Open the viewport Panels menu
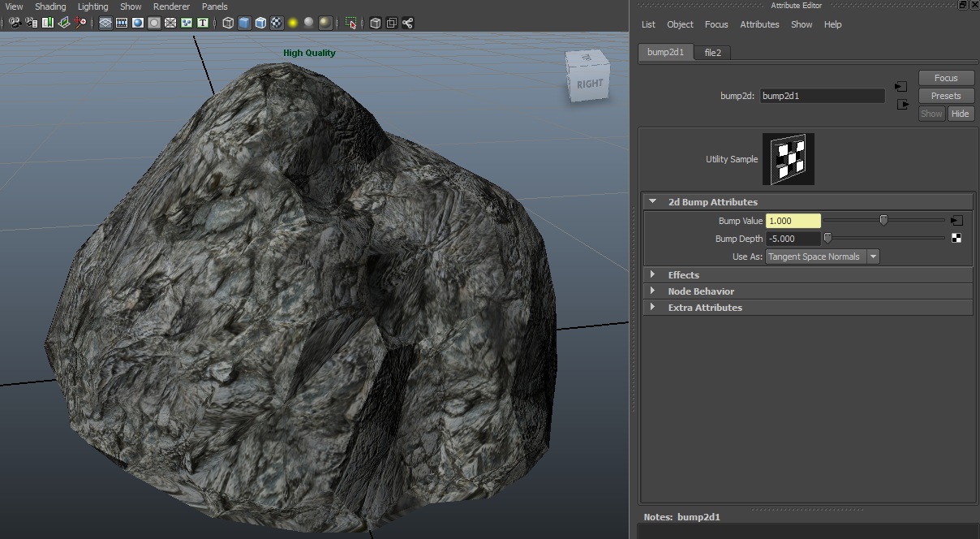This screenshot has height=539, width=980. 215,6
